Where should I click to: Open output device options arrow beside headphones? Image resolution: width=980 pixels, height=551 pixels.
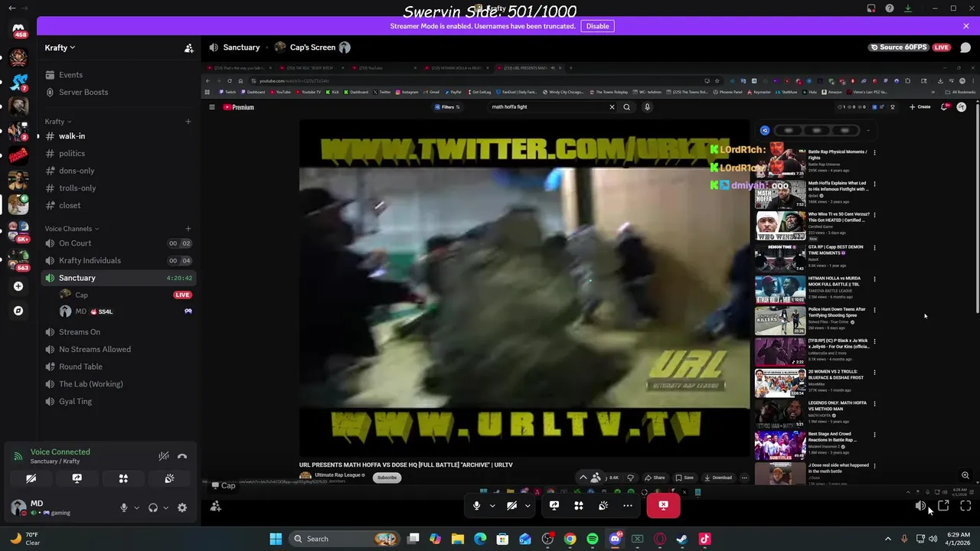165,507
